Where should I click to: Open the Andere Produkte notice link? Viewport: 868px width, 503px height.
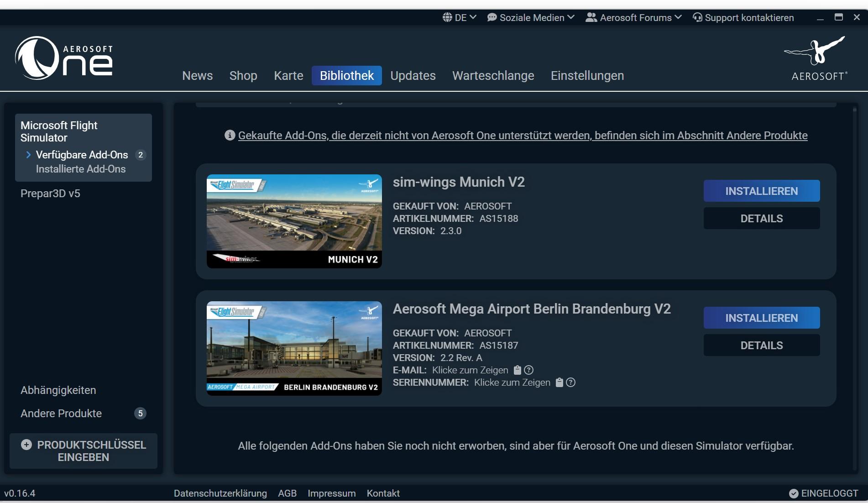pyautogui.click(x=523, y=136)
